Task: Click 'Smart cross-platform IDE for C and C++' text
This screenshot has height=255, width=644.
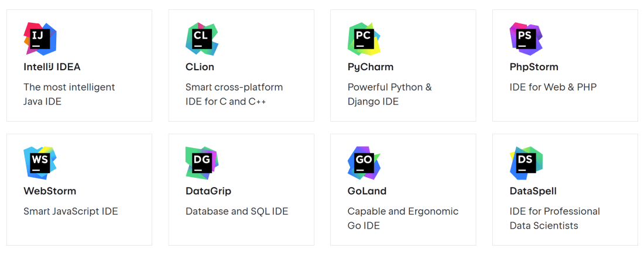Action: pos(234,94)
